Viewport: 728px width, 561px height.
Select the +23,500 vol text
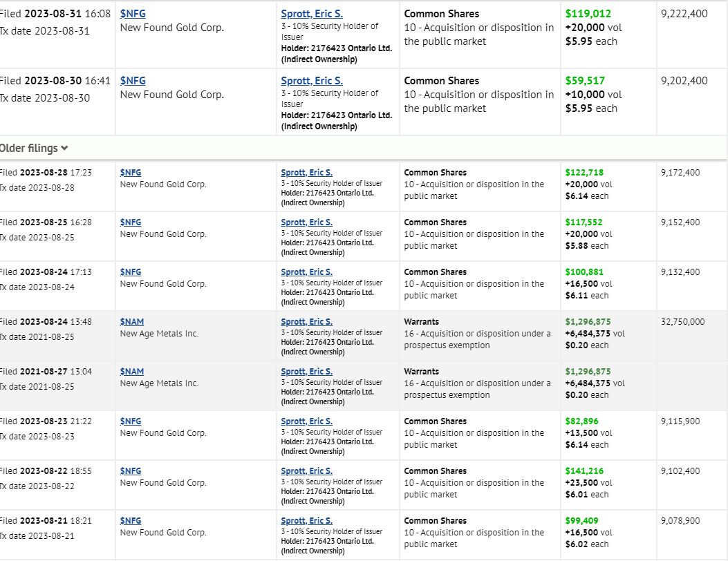[x=589, y=482]
